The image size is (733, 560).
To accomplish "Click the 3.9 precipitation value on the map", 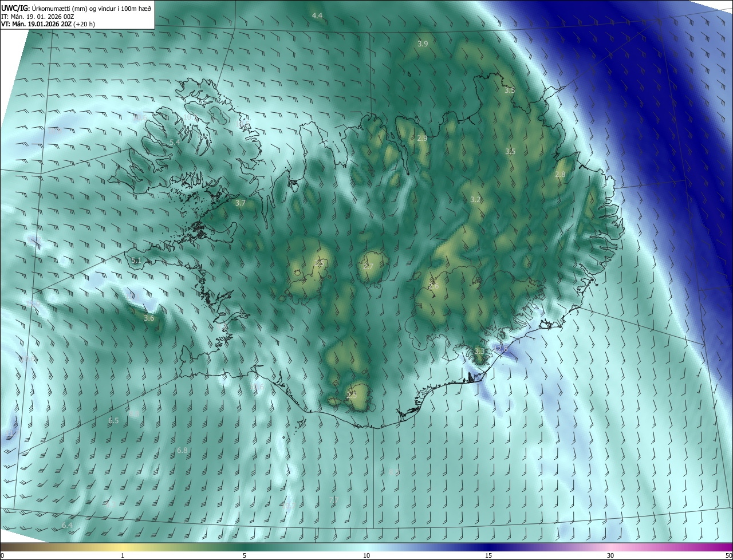I will pyautogui.click(x=423, y=44).
